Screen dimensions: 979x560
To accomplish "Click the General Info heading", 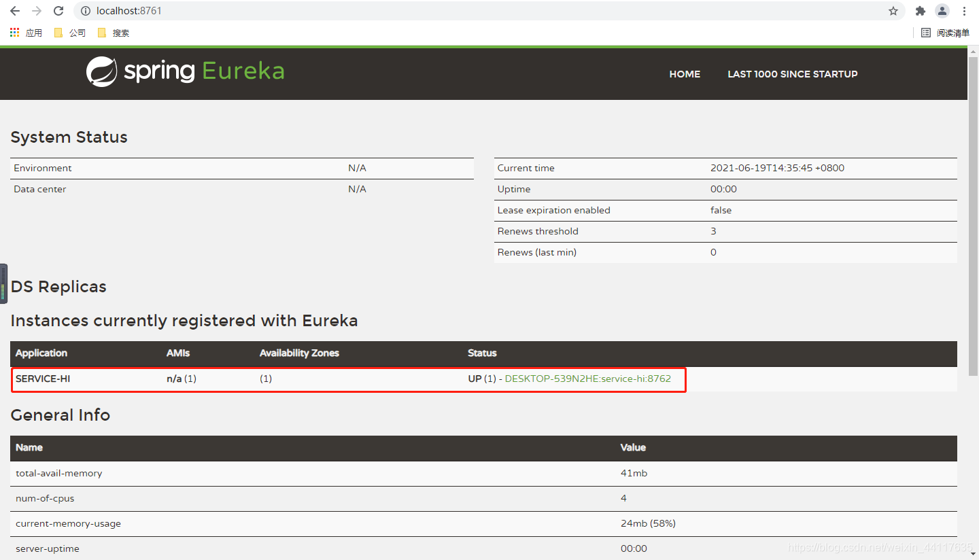I will coord(61,415).
